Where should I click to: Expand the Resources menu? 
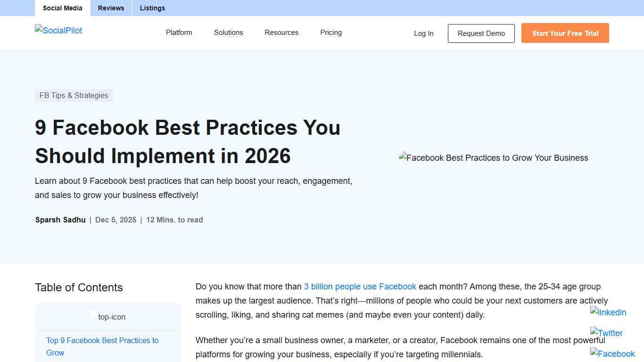[x=281, y=33]
